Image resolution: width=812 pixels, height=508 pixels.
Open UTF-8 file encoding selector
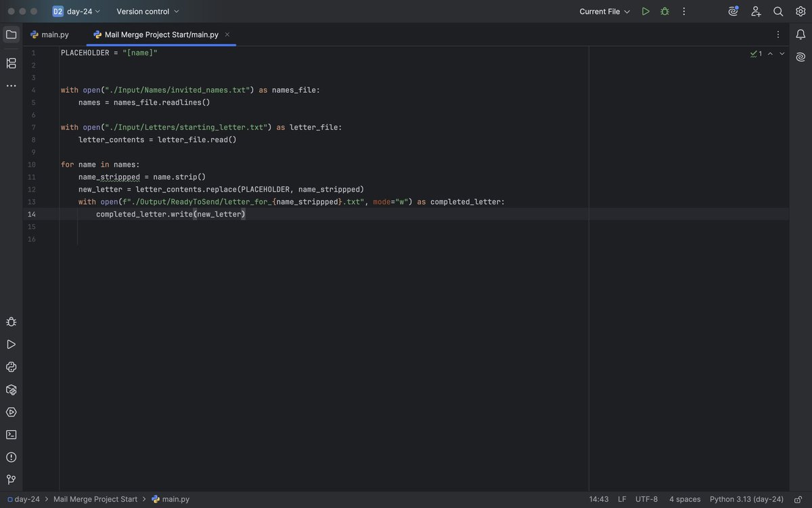pos(646,499)
